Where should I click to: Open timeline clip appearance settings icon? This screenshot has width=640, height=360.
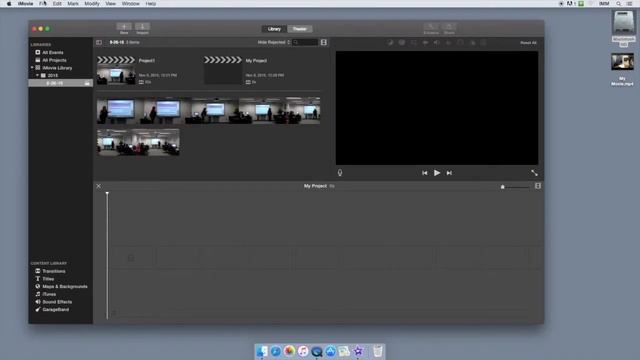point(538,186)
